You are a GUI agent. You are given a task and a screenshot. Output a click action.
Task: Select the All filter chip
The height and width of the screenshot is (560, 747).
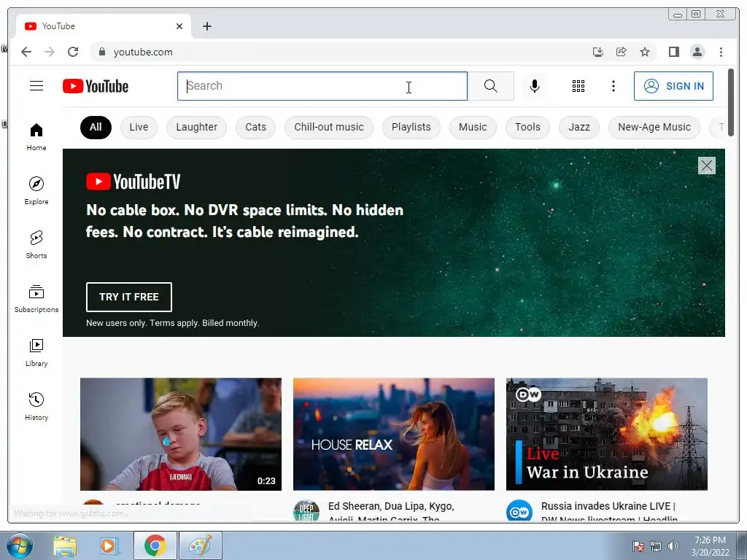(96, 127)
